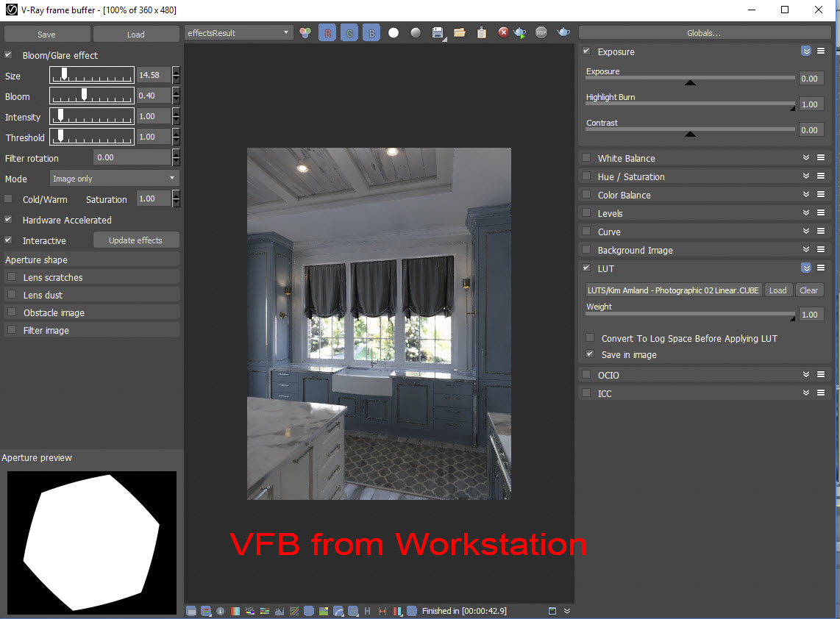Image resolution: width=840 pixels, height=619 pixels.
Task: Expand the White Balance rollout chevron
Action: pos(806,158)
